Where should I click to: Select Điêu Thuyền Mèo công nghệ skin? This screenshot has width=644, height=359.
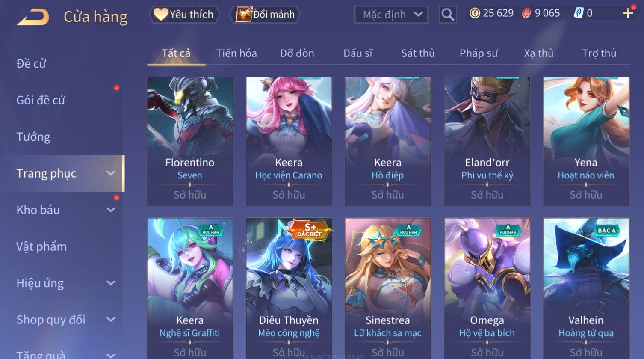click(289, 288)
